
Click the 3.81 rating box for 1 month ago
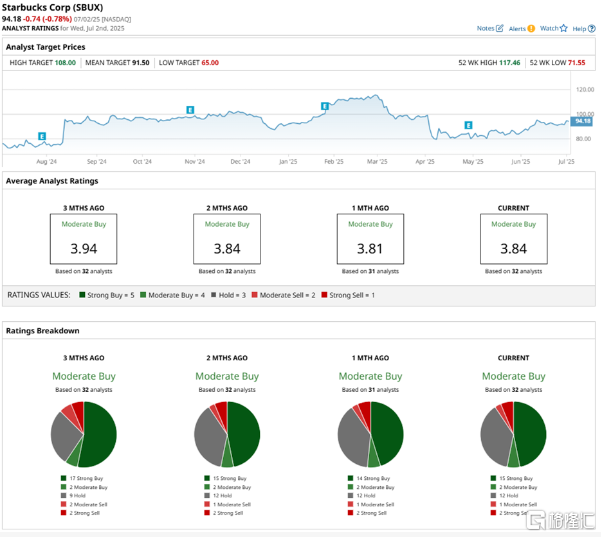(x=370, y=239)
